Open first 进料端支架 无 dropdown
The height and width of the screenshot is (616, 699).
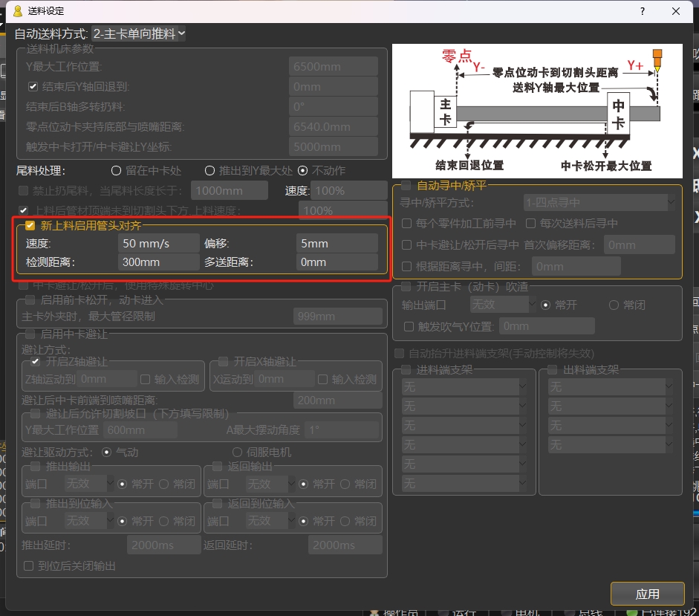click(x=464, y=386)
